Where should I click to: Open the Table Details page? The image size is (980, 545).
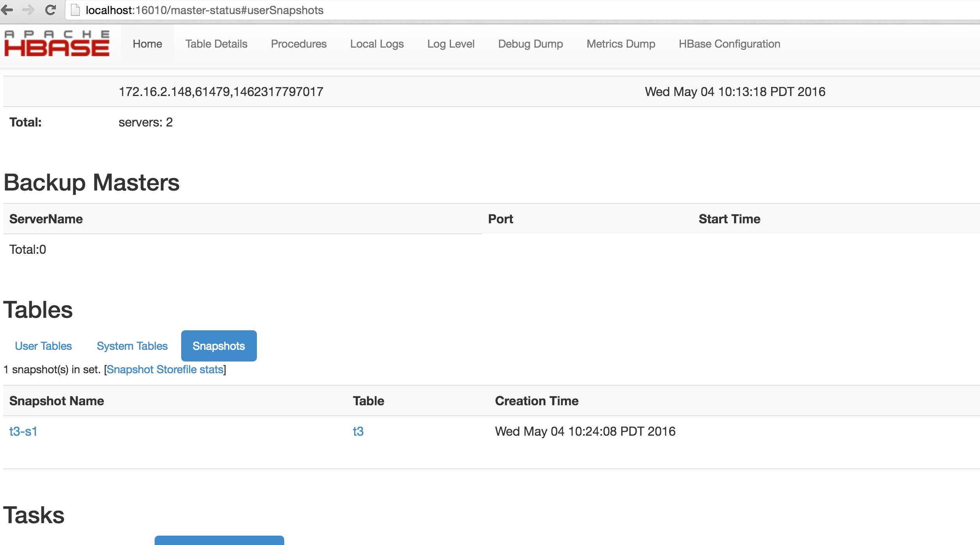(x=216, y=43)
